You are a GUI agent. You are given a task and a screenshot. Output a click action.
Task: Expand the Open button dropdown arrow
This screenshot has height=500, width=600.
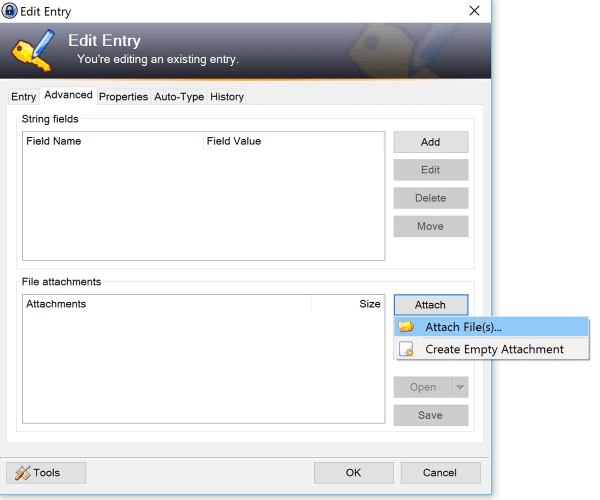pos(460,387)
